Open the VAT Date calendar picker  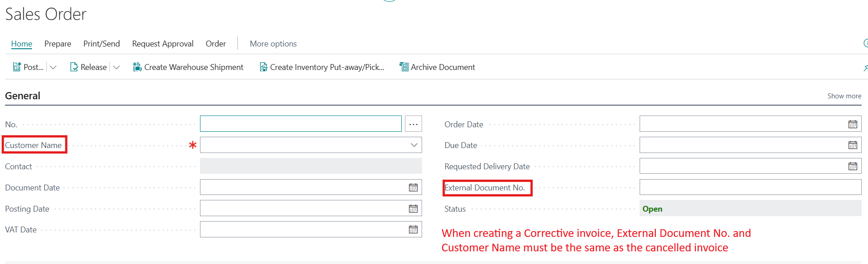pos(413,229)
